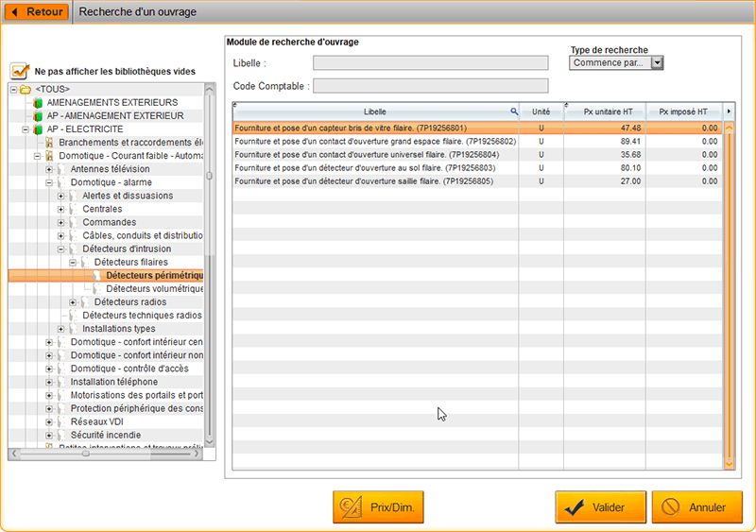Select Installation téléphone tree item
The image size is (756, 532).
coord(114,382)
